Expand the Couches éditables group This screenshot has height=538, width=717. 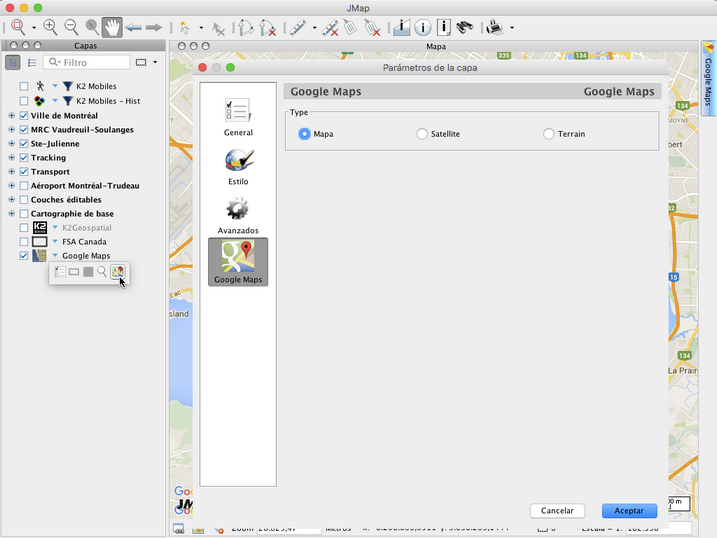pyautogui.click(x=11, y=200)
